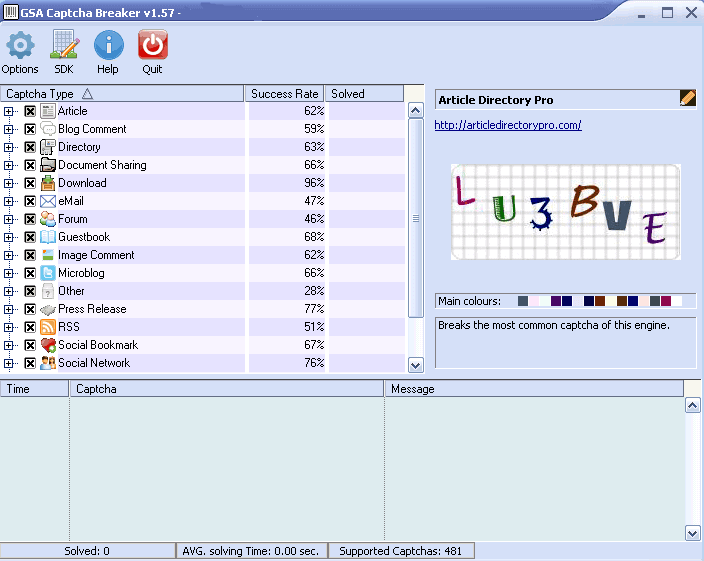Open the Help info icon
704x561 pixels.
click(x=108, y=45)
